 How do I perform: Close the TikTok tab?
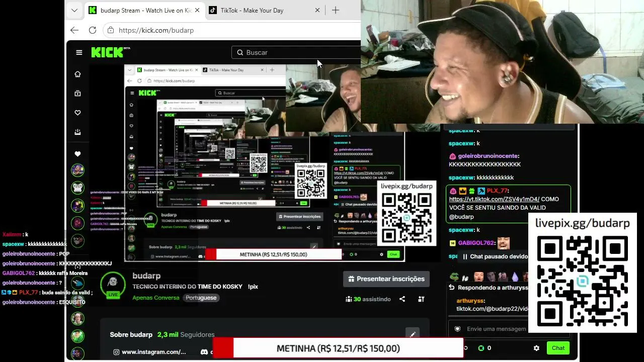click(317, 10)
